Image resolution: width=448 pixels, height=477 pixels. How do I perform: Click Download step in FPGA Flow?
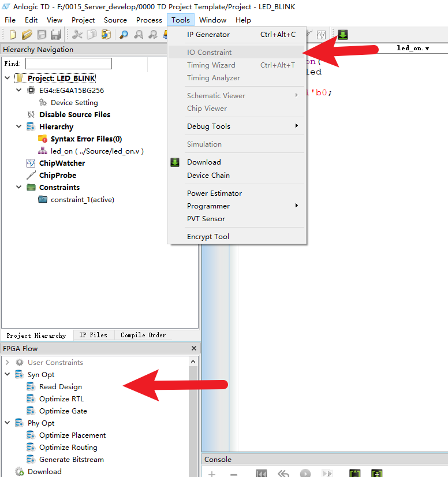(44, 472)
